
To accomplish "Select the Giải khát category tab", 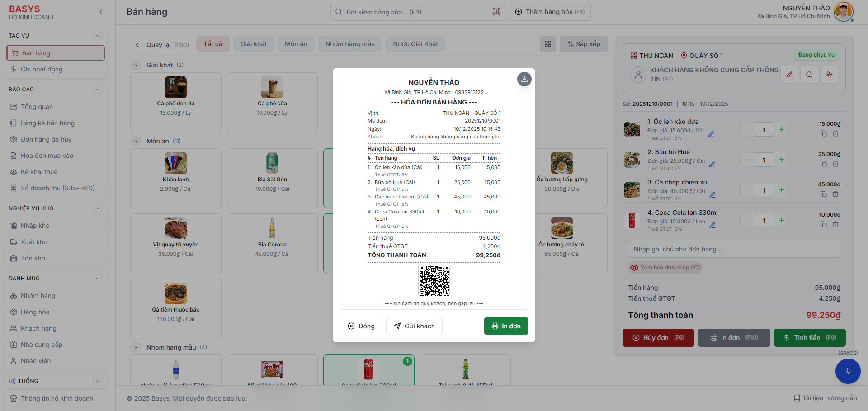I will tap(253, 44).
